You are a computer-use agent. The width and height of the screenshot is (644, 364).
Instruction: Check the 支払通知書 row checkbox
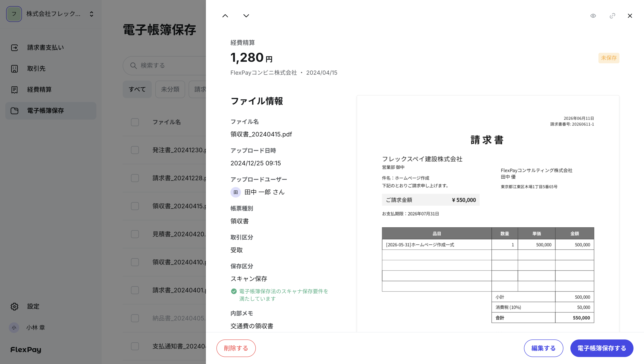pos(135,346)
